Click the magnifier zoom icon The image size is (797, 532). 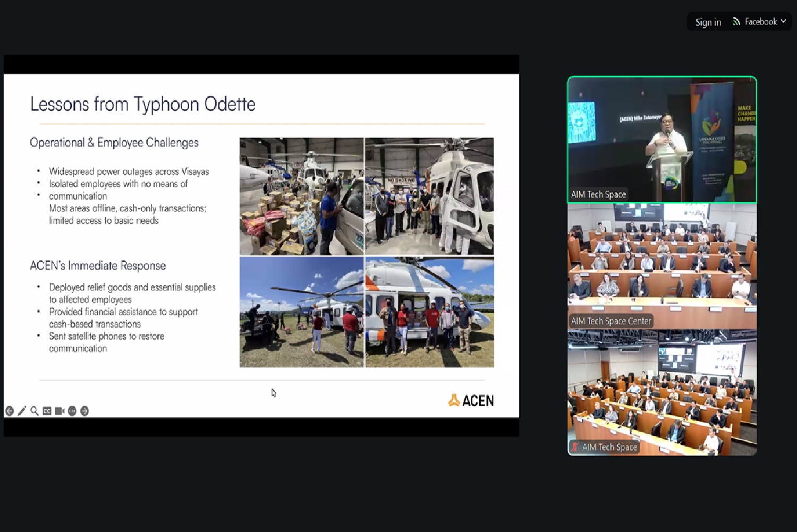[x=35, y=411]
